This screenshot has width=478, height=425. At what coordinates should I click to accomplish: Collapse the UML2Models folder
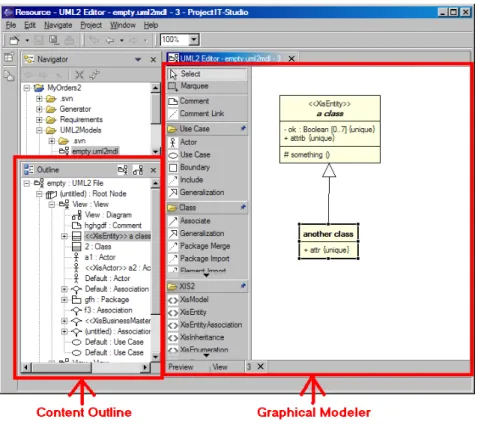39,130
